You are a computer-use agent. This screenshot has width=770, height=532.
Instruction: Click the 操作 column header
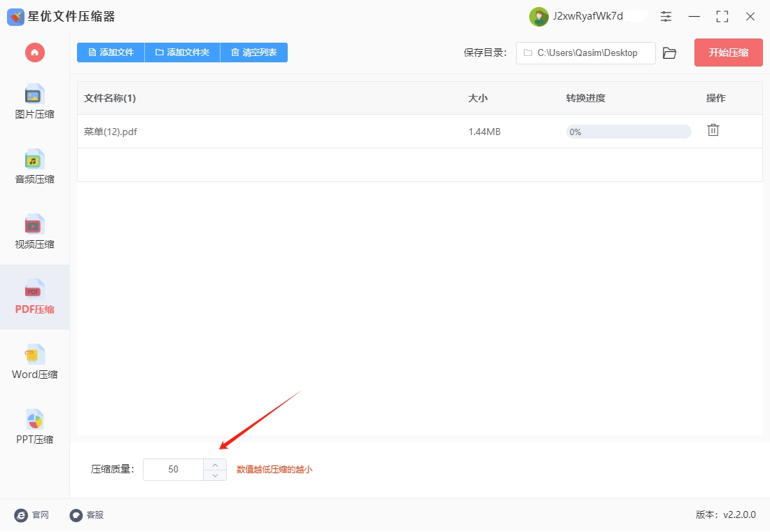click(x=715, y=98)
